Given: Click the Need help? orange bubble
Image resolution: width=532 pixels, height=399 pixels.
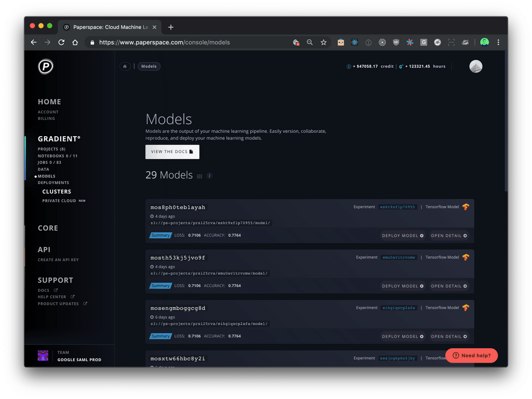Looking at the screenshot, I should point(471,355).
